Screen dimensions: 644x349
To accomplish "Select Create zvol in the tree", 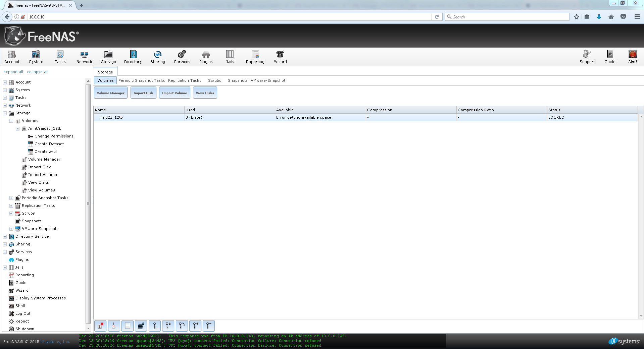I will (46, 152).
